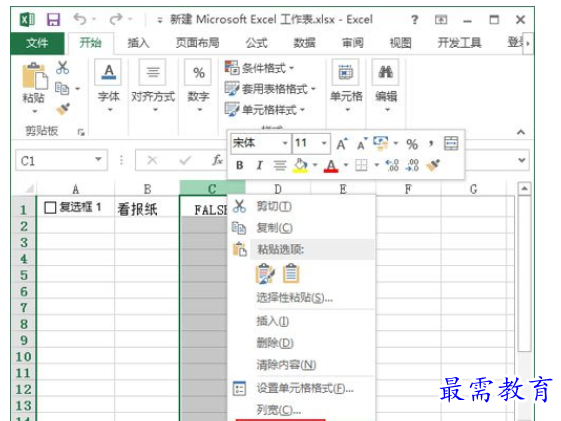Expand the formula bar
This screenshot has height=421, width=561.
click(x=522, y=160)
